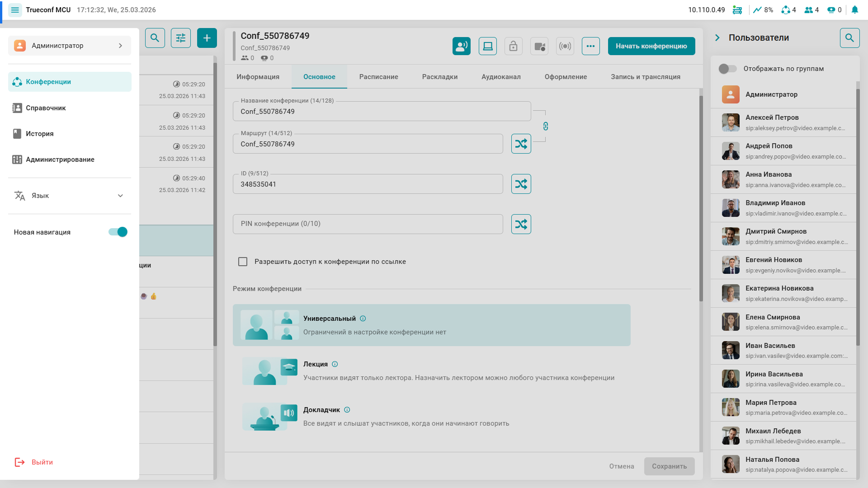This screenshot has width=868, height=488.
Task: Search the conference list
Action: pos(155,38)
